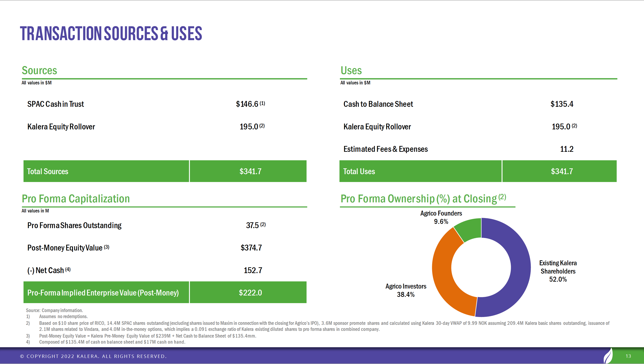Click the Source: Company information note
The height and width of the screenshot is (364, 644).
[x=54, y=310]
